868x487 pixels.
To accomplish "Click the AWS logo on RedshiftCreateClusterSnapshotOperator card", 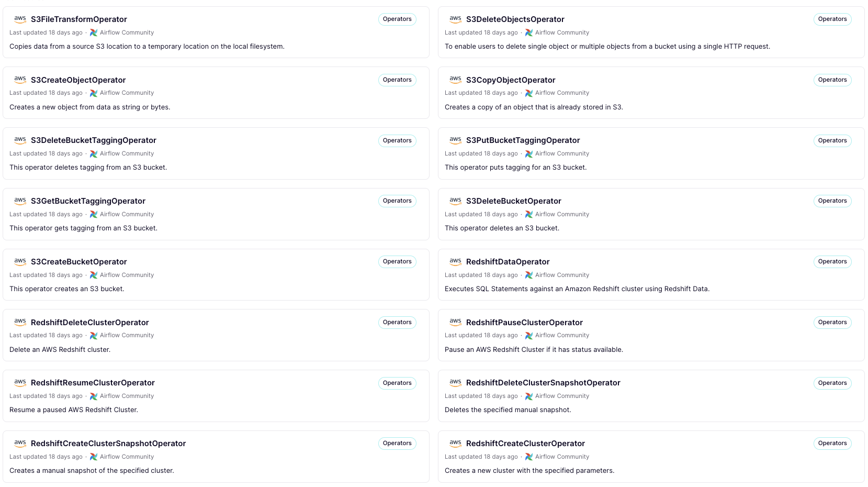I will point(20,444).
